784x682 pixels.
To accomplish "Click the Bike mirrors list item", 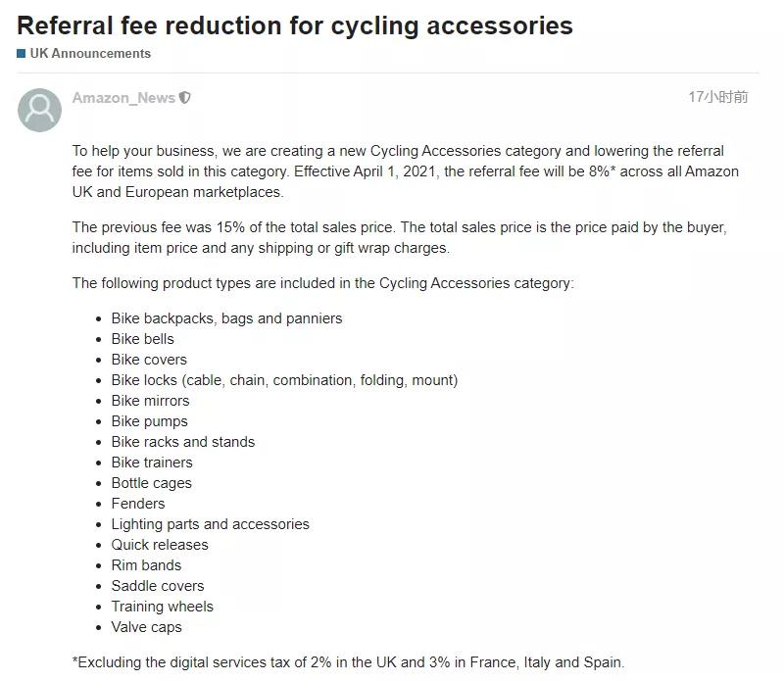I will (x=151, y=401).
